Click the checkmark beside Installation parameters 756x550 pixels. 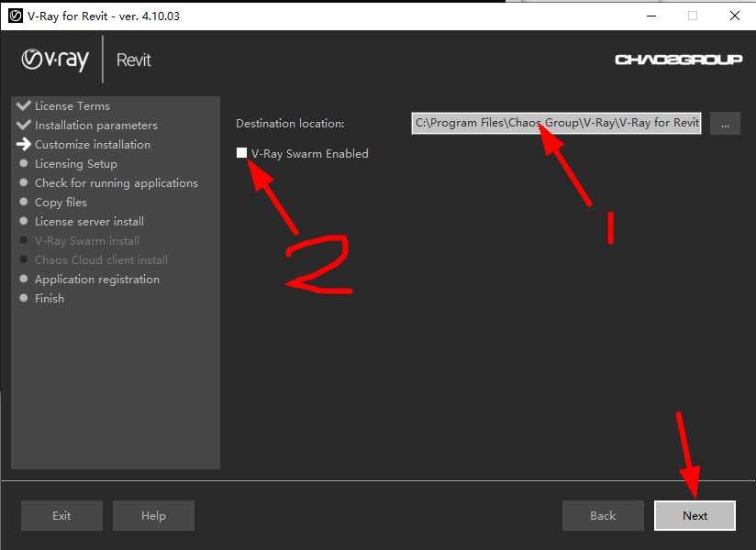point(23,125)
